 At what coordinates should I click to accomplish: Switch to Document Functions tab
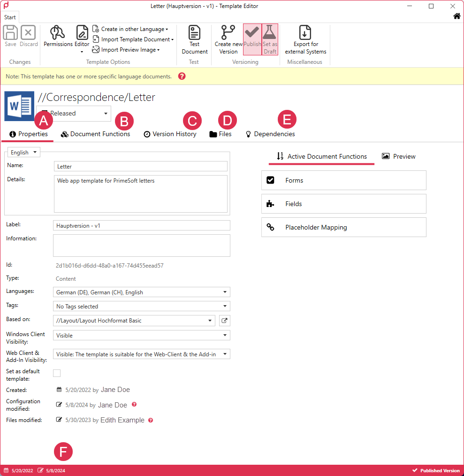click(96, 134)
